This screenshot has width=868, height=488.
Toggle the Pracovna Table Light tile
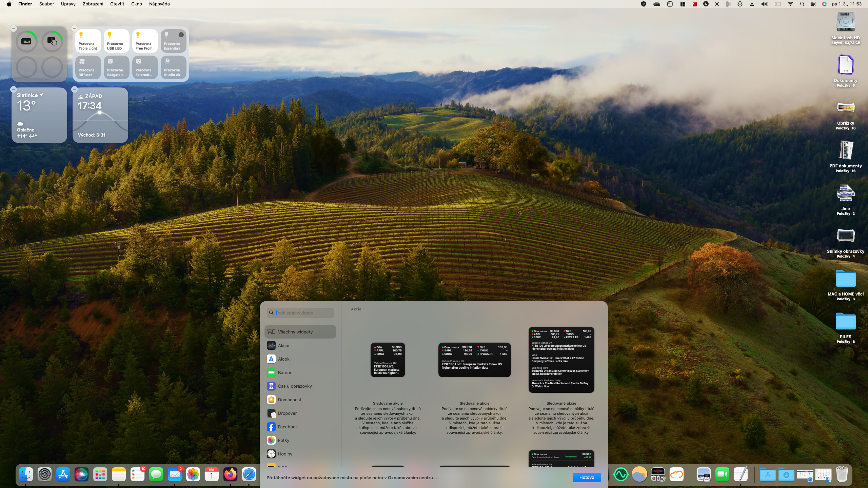[88, 41]
